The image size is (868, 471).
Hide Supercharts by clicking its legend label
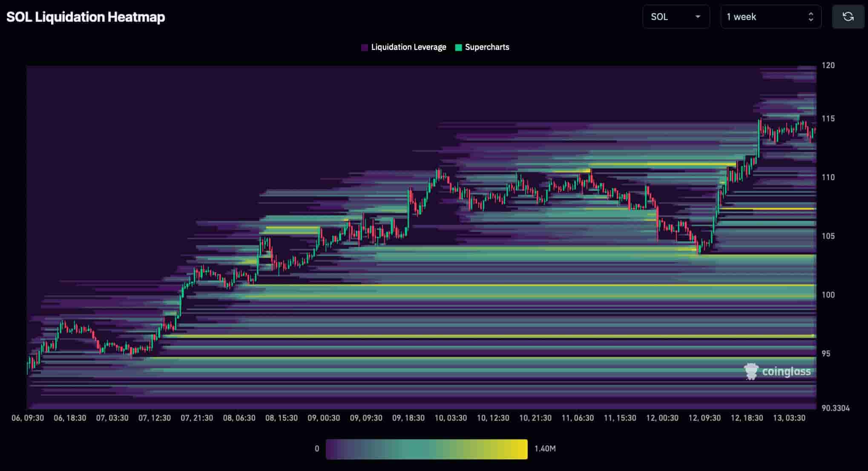click(487, 47)
